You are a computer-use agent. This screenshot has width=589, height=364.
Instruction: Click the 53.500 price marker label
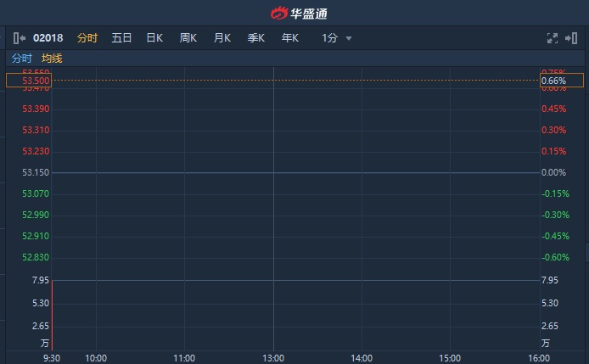(29, 81)
